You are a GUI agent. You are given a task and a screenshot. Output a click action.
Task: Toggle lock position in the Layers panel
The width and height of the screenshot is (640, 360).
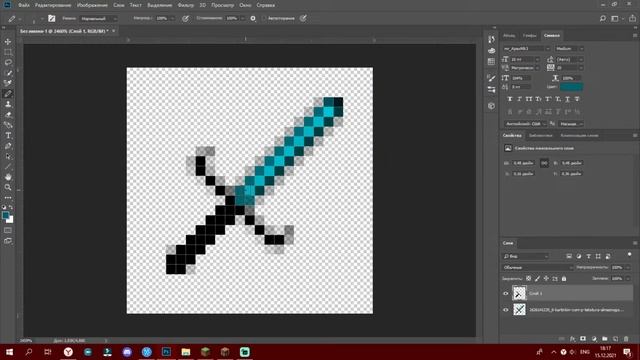pos(546,278)
